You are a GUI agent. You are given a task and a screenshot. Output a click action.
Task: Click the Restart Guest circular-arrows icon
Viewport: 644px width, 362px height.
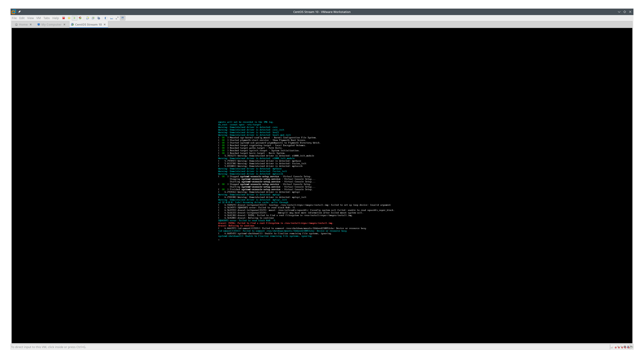click(80, 18)
